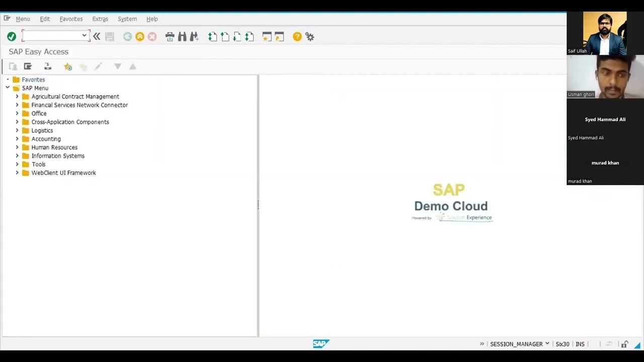Collapse the SAP Menu tree node

(8, 88)
